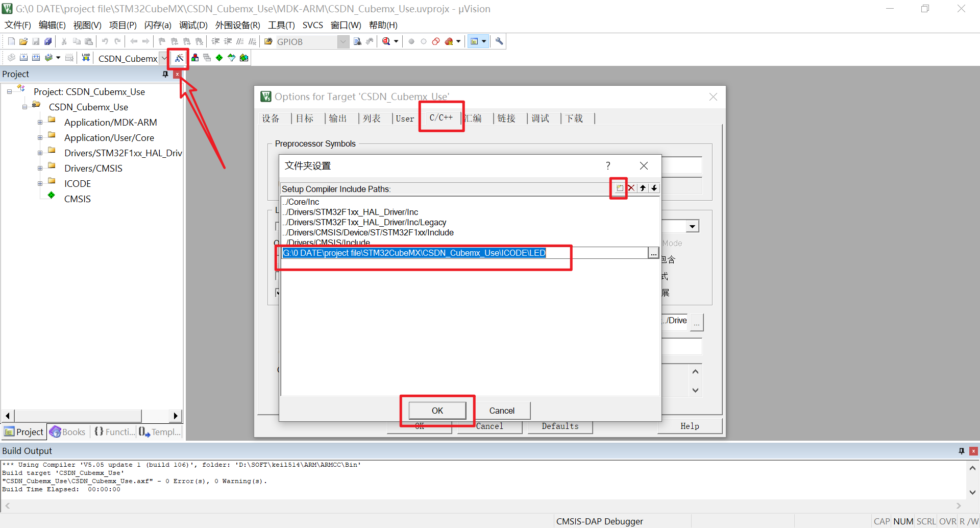Insert breakpoint with the solid circle icon

point(411,41)
